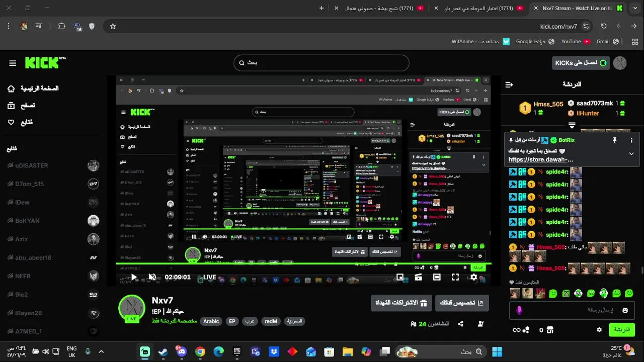Jump to LIVE in the player
Viewport: 644px width, 362px height.
pyautogui.click(x=209, y=277)
